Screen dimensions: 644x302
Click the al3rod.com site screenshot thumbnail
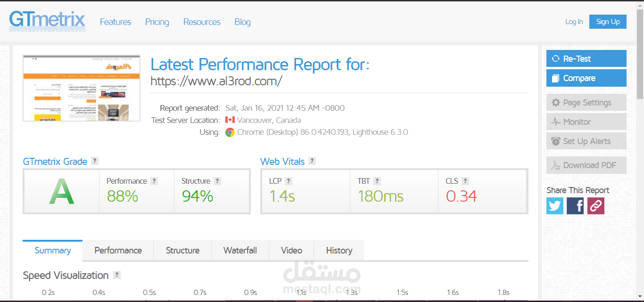point(82,88)
